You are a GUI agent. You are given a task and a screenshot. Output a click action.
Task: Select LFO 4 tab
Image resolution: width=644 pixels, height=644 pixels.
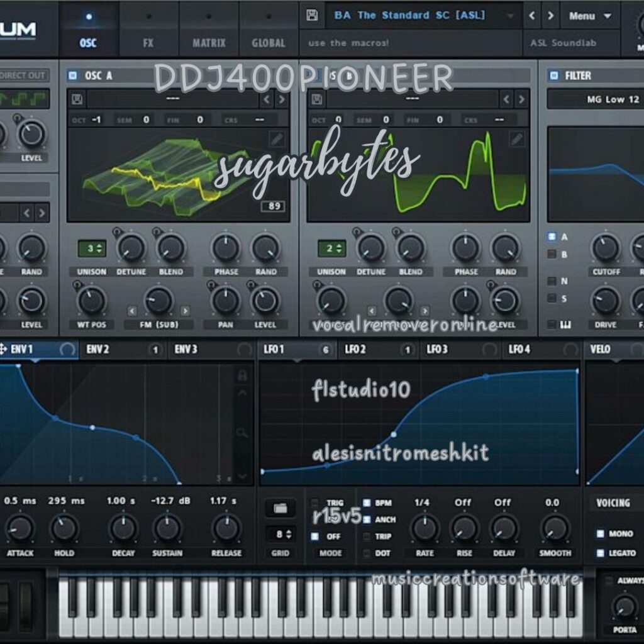pos(542,349)
